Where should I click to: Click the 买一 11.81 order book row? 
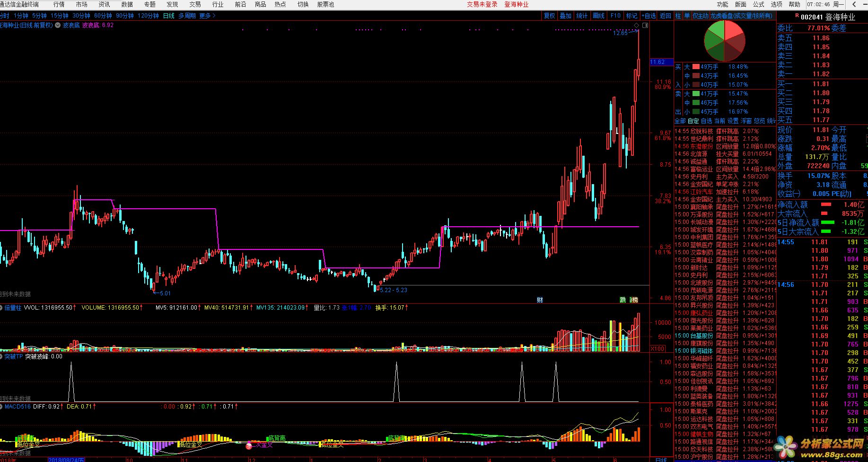pos(822,84)
